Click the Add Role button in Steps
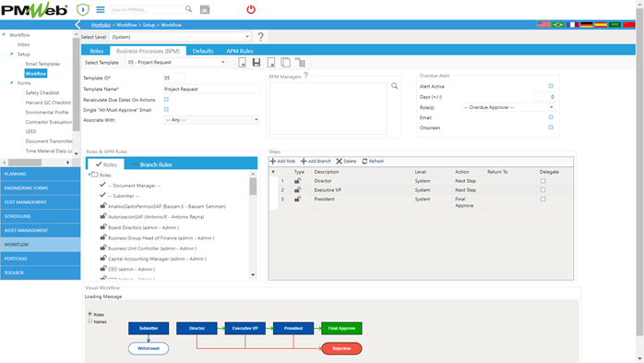 pyautogui.click(x=282, y=161)
